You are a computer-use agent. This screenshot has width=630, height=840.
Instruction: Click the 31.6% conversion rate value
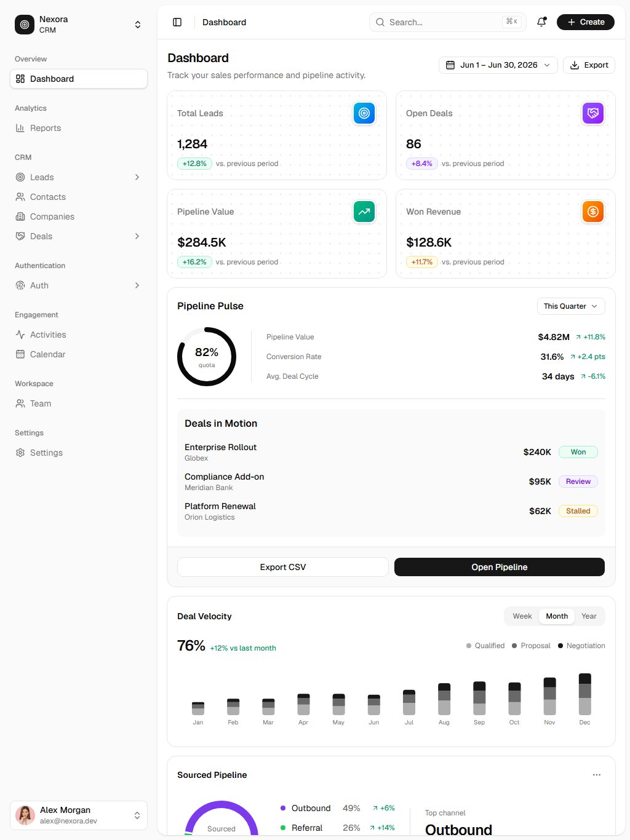[552, 357]
